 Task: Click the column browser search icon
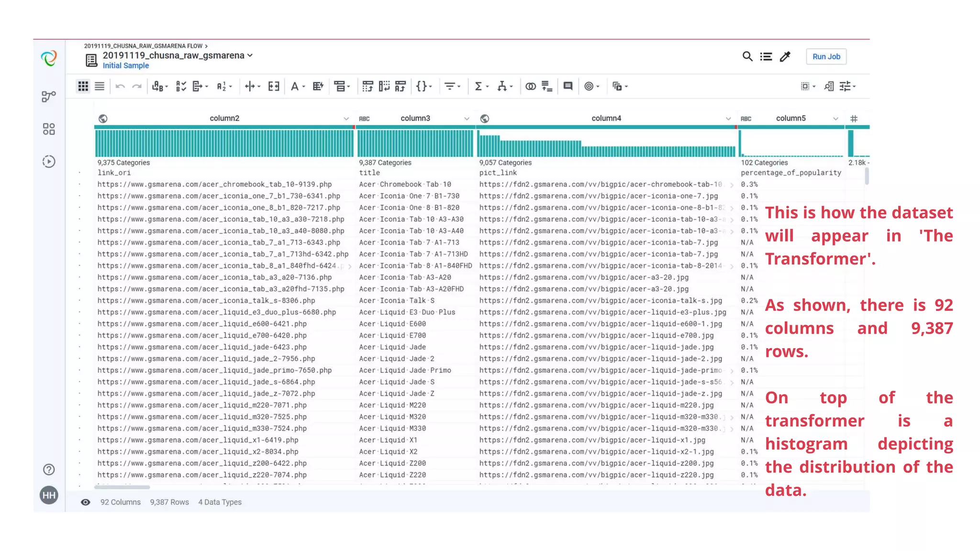point(829,86)
